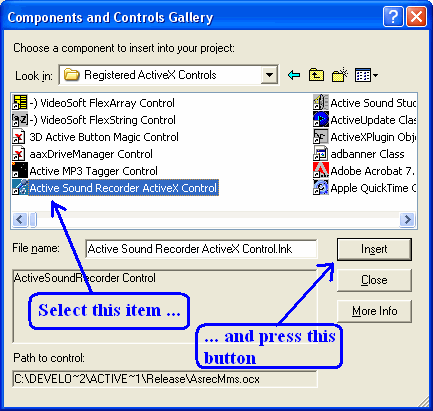433x411 pixels.
Task: Click the Close button
Action: coord(374,280)
